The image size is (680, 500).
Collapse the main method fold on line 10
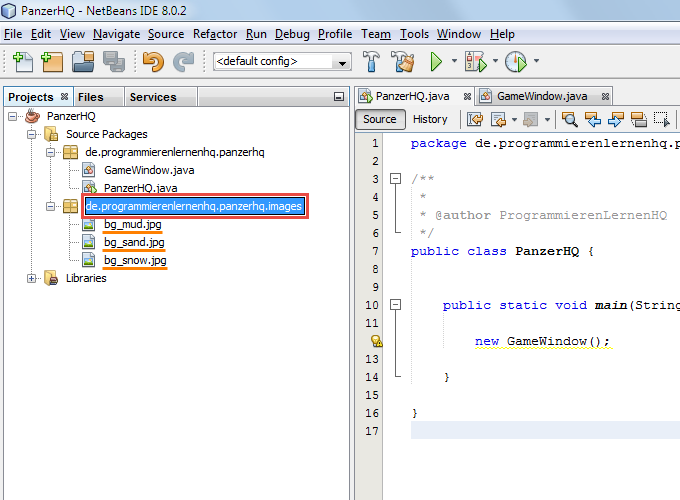pyautogui.click(x=395, y=305)
